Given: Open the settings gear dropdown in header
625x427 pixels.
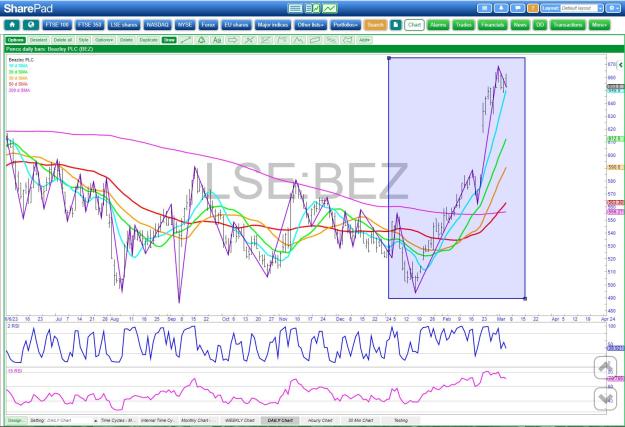Looking at the screenshot, I should point(613,8).
